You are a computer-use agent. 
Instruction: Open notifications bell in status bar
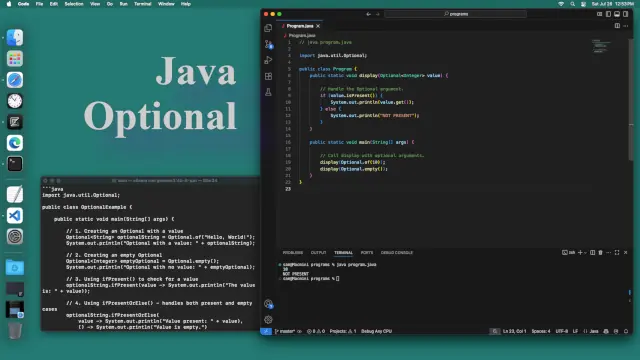[626, 331]
